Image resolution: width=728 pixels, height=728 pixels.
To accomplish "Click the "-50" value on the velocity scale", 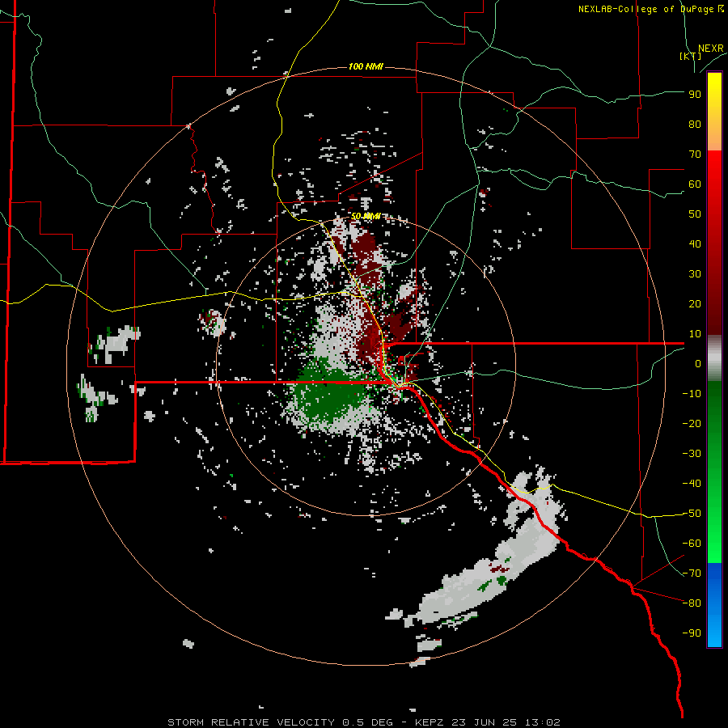I will (x=692, y=514).
